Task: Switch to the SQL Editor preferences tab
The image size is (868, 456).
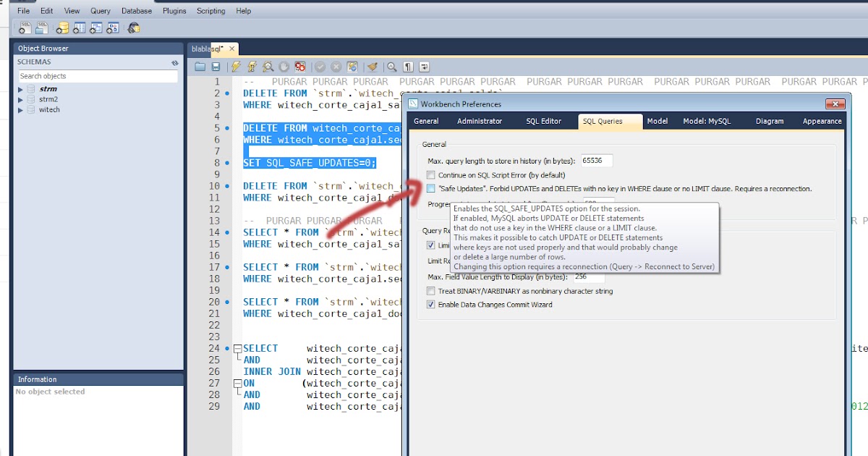Action: pos(544,121)
